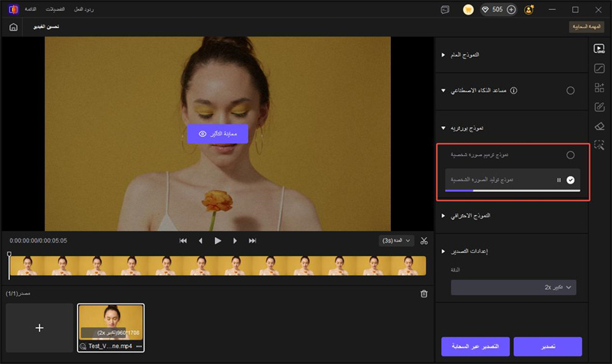Select the eraser tool in right sidebar
Image resolution: width=612 pixels, height=364 pixels.
600,125
